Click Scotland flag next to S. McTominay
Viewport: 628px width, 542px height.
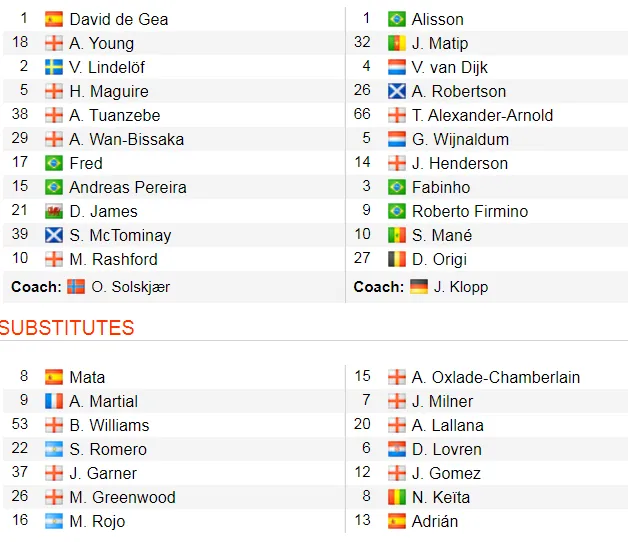pos(54,235)
